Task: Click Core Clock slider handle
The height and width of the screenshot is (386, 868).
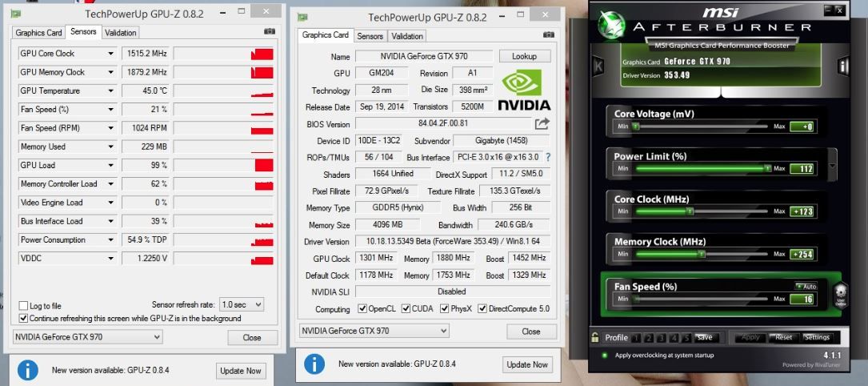Action: pyautogui.click(x=690, y=211)
